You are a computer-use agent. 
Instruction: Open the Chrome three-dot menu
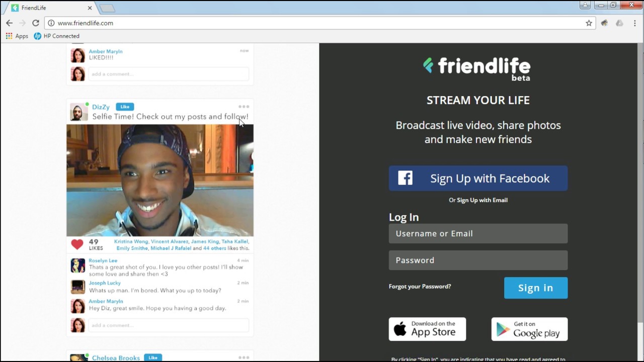[635, 23]
